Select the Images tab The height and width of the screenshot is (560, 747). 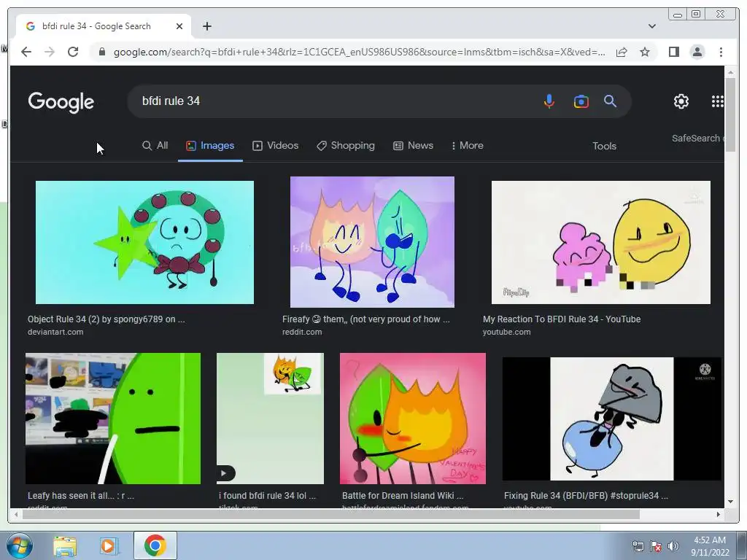click(210, 146)
